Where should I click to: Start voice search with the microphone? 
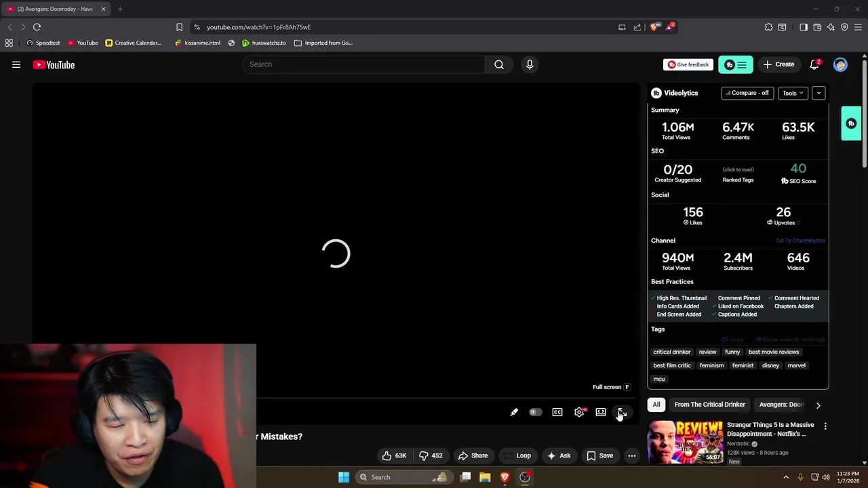pyautogui.click(x=530, y=64)
